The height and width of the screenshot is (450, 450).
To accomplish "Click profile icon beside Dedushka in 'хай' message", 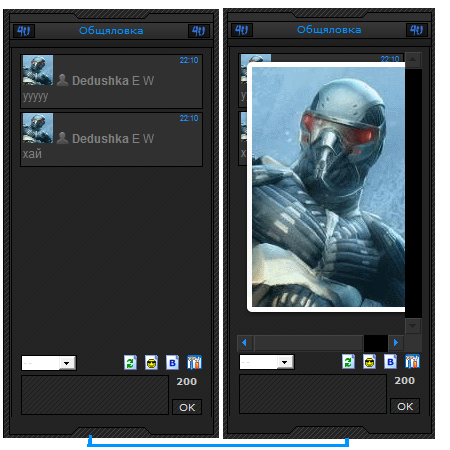I will click(x=62, y=138).
